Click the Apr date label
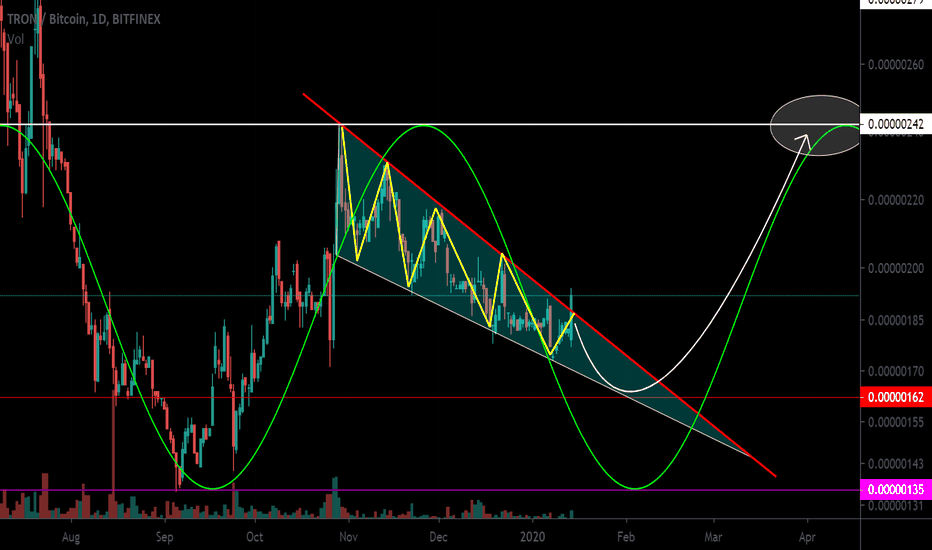 [x=807, y=538]
